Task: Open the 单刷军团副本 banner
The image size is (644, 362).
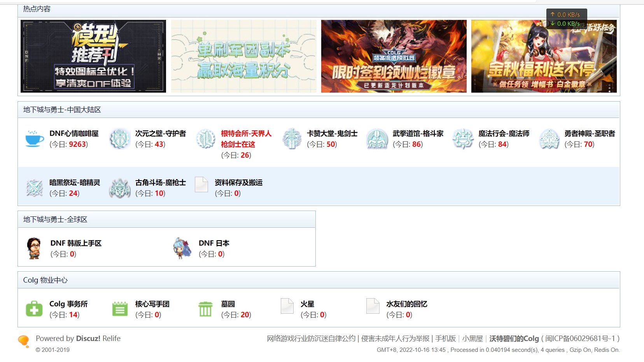Action: [244, 56]
